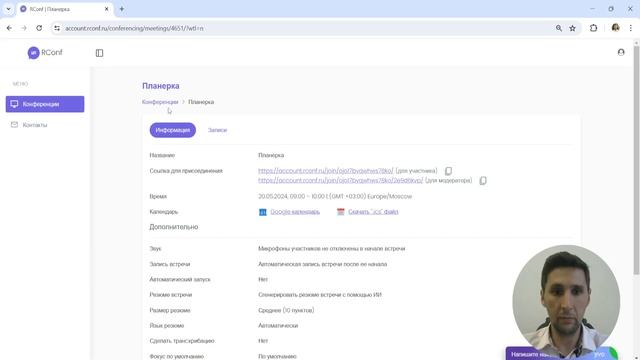This screenshot has height=360, width=640.
Task: Open the browser extensions menu
Action: click(593, 28)
